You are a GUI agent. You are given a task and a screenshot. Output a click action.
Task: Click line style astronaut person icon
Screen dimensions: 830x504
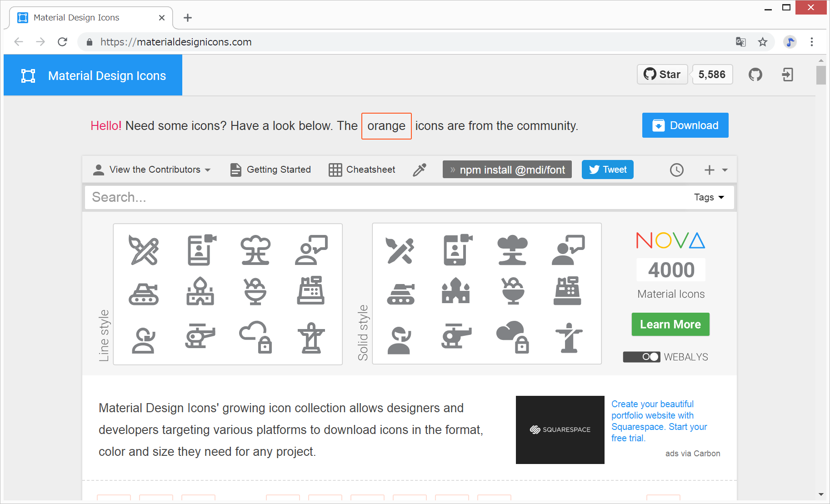point(144,340)
